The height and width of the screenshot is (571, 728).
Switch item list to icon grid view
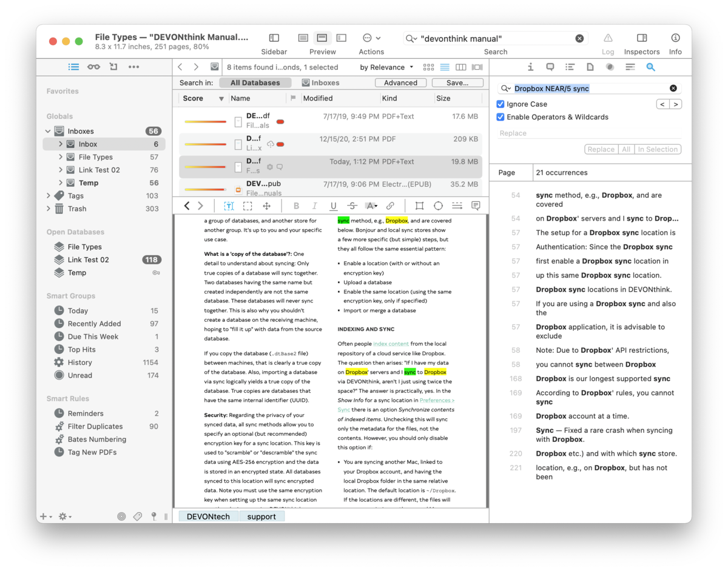tap(428, 67)
